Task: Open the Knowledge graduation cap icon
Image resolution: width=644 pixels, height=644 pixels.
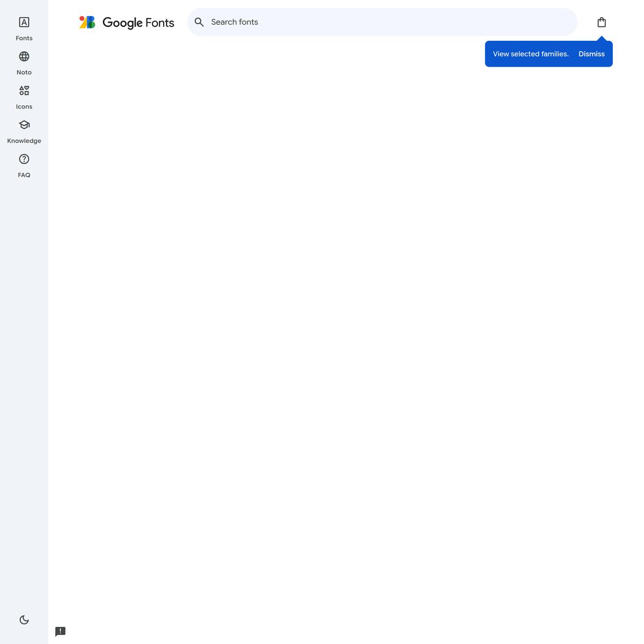Action: coord(24,125)
